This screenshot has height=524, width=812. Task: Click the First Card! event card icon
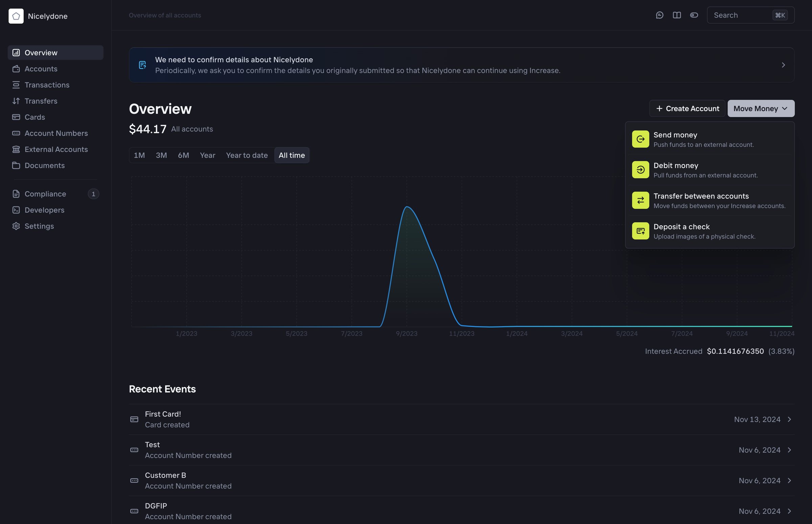(x=134, y=419)
